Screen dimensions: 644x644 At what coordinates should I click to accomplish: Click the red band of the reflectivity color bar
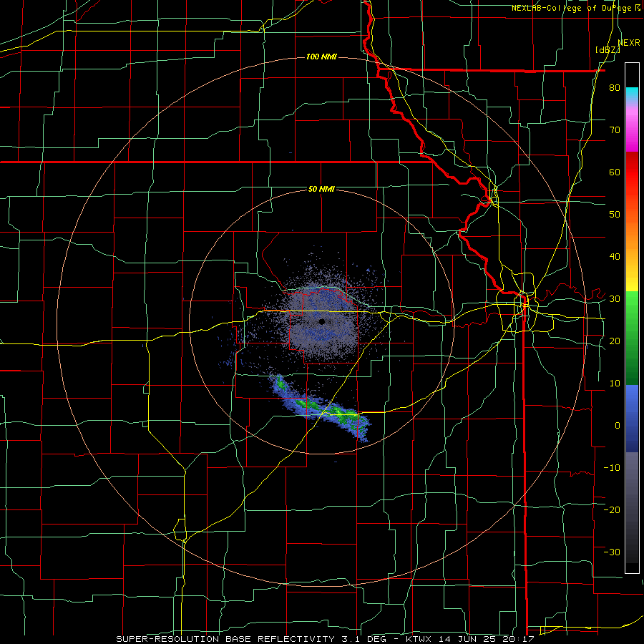pos(632,178)
